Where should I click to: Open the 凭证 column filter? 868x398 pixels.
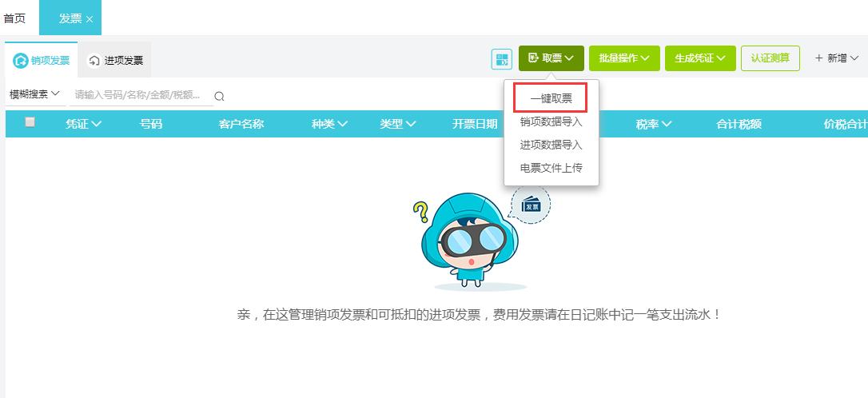(84, 124)
